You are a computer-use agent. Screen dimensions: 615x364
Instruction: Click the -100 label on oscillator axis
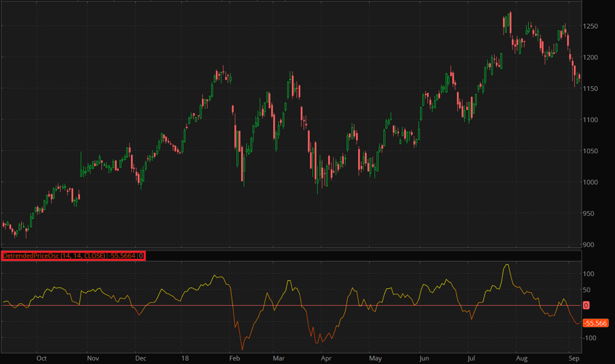coord(590,338)
